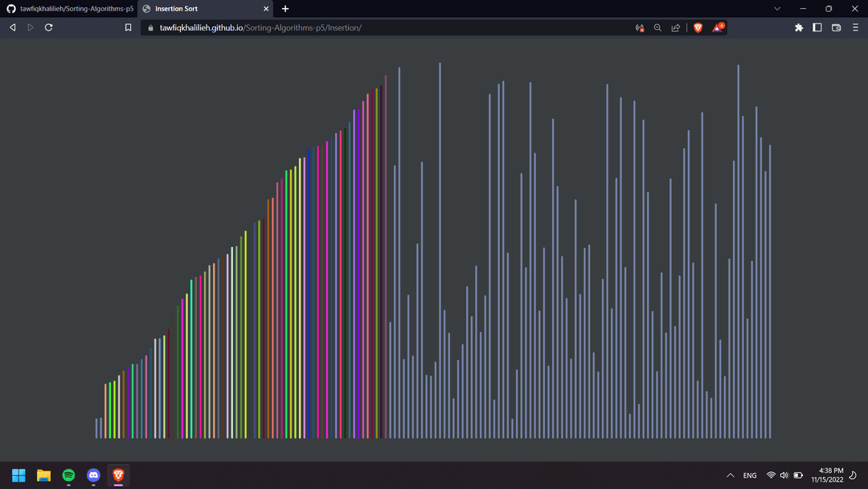Viewport: 868px width, 489px height.
Task: Open the browser main menu
Action: coord(855,27)
